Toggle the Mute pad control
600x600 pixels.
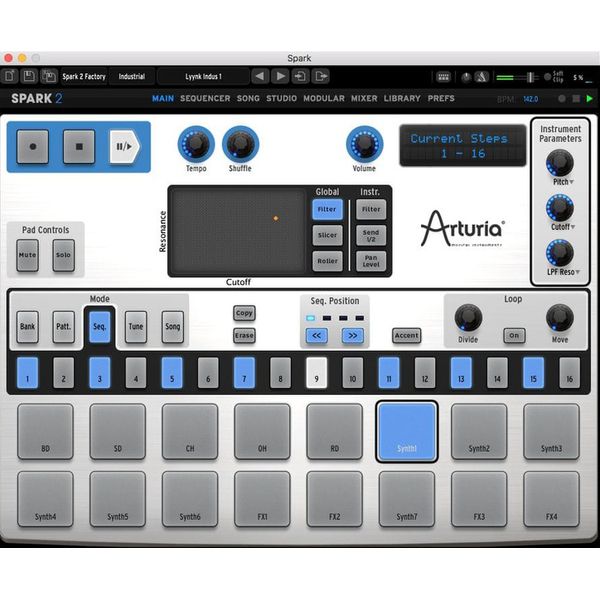28,255
